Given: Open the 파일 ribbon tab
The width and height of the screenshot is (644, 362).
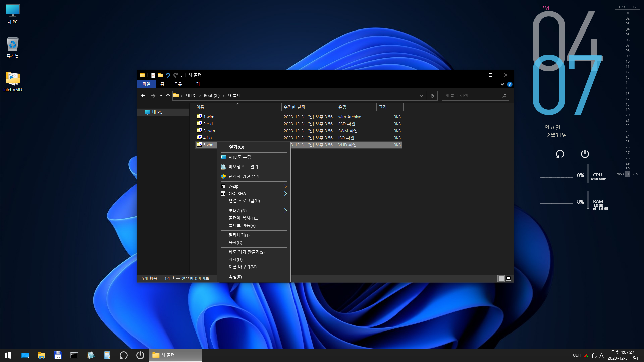Looking at the screenshot, I should [x=146, y=84].
